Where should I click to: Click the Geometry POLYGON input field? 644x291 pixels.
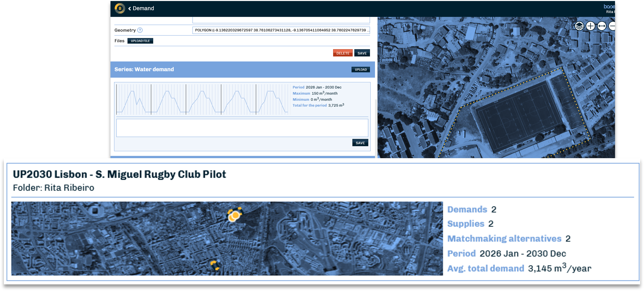281,30
